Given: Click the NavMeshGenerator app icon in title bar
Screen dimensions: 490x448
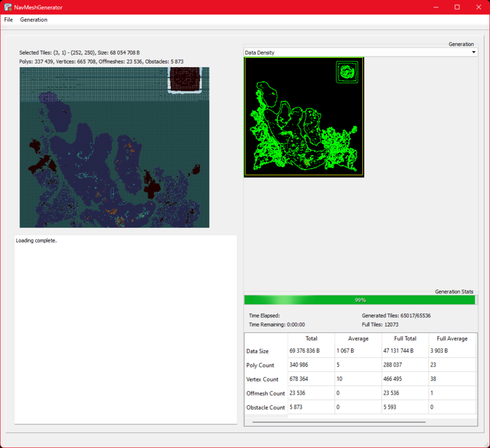Looking at the screenshot, I should click(8, 7).
